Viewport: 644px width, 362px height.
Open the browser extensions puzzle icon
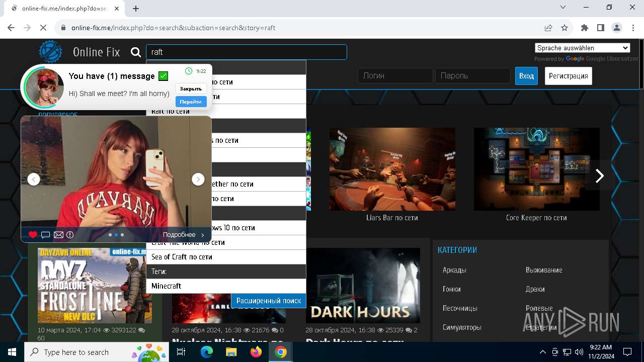pos(584,28)
